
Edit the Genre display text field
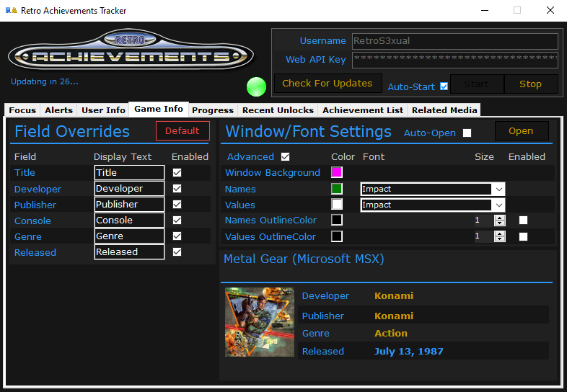pos(129,236)
